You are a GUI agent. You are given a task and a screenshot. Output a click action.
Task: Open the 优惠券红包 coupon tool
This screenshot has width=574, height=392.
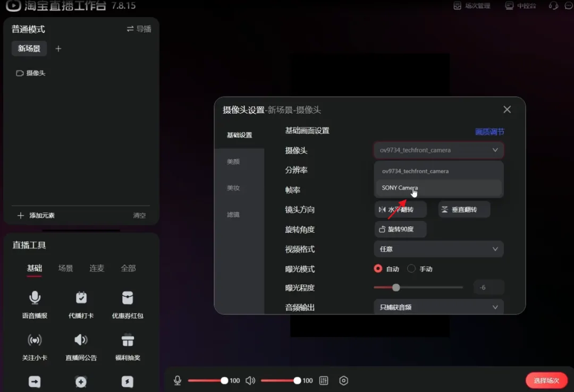click(127, 304)
